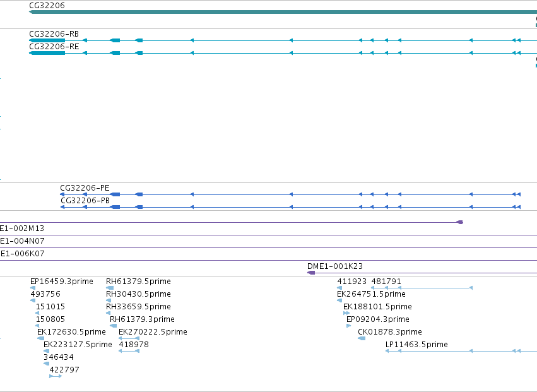Select the CG32206-RB transcript label
Viewport: 537px width, 392px height.
[54, 34]
